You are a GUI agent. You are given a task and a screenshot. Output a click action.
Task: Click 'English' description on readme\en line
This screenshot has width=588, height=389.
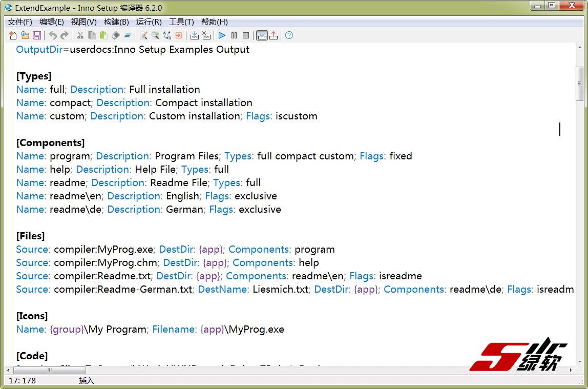click(x=183, y=196)
